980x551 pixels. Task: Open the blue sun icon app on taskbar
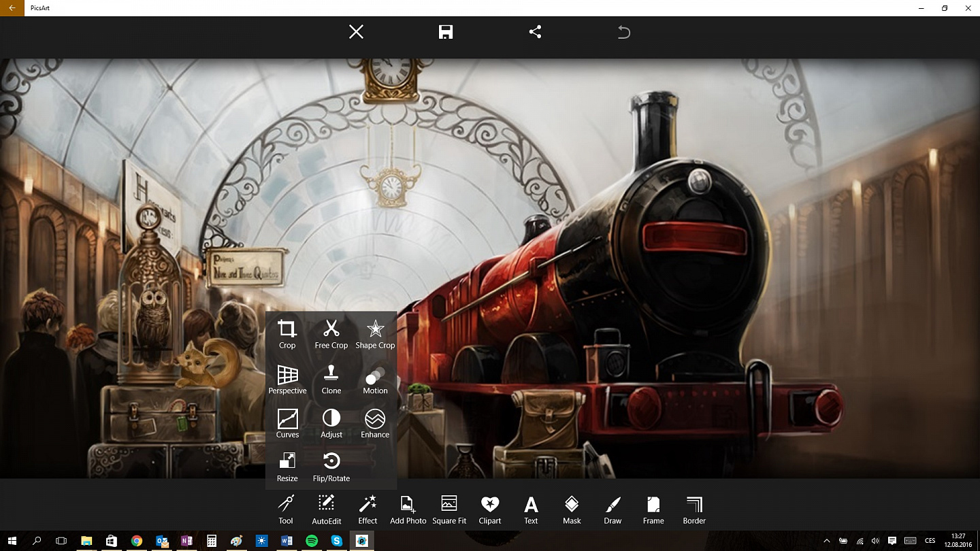(x=262, y=541)
